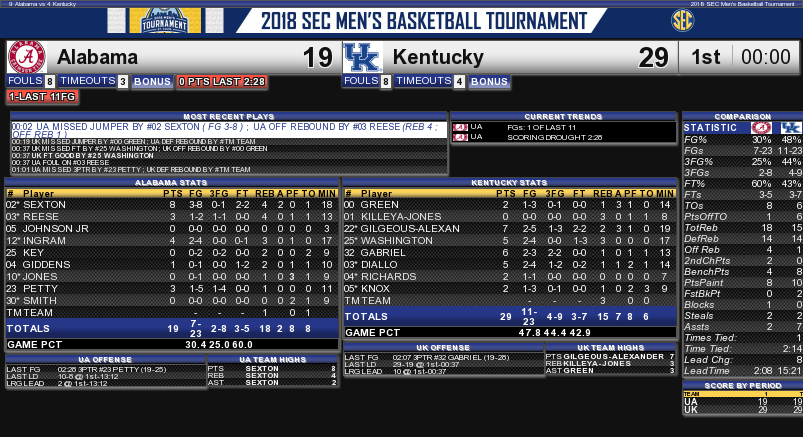Click Alabama BONUS indicator
This screenshot has height=437, width=803.
[x=152, y=81]
